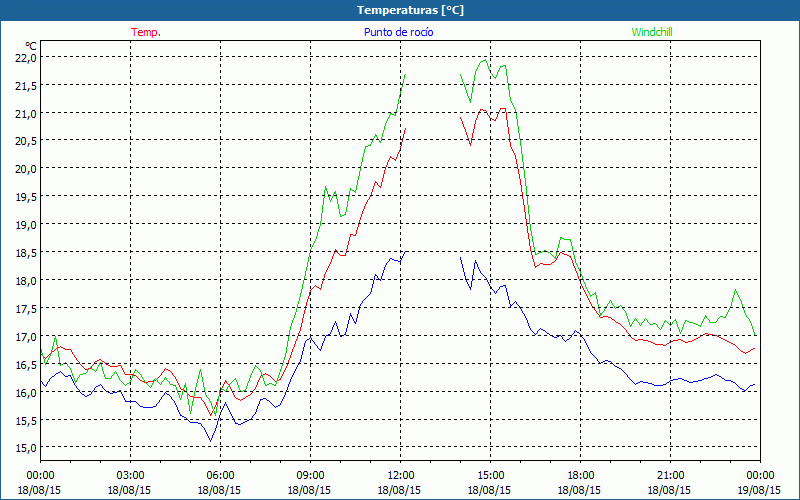Click the 19/08/15 date label
Image resolution: width=800 pixels, height=500 pixels.
pos(759,490)
